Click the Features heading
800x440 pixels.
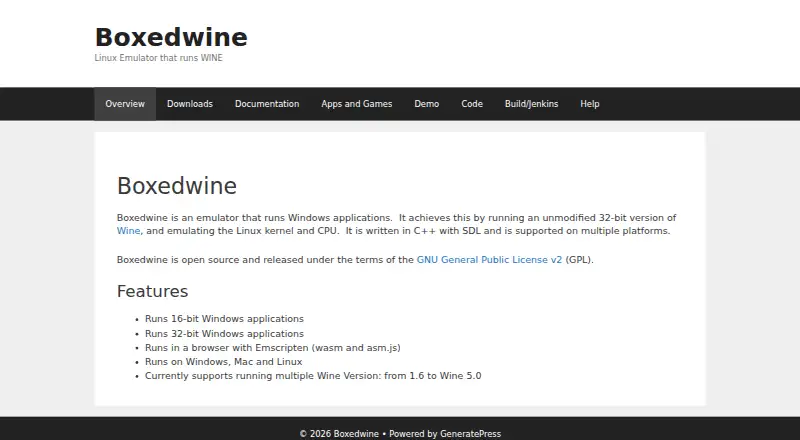coord(152,291)
